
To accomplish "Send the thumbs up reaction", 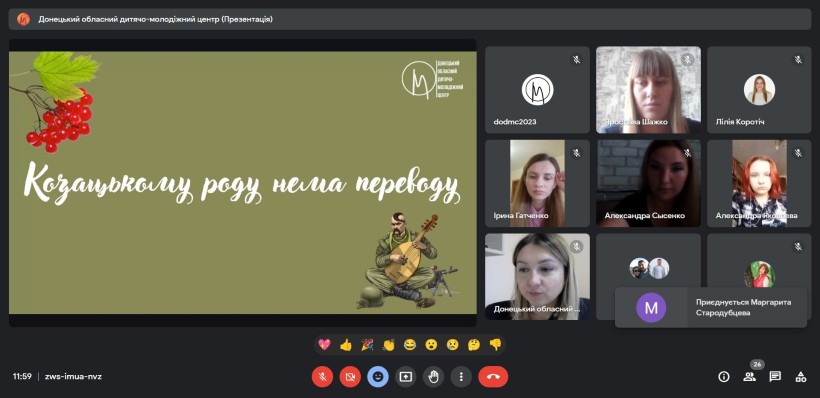I will (346, 345).
